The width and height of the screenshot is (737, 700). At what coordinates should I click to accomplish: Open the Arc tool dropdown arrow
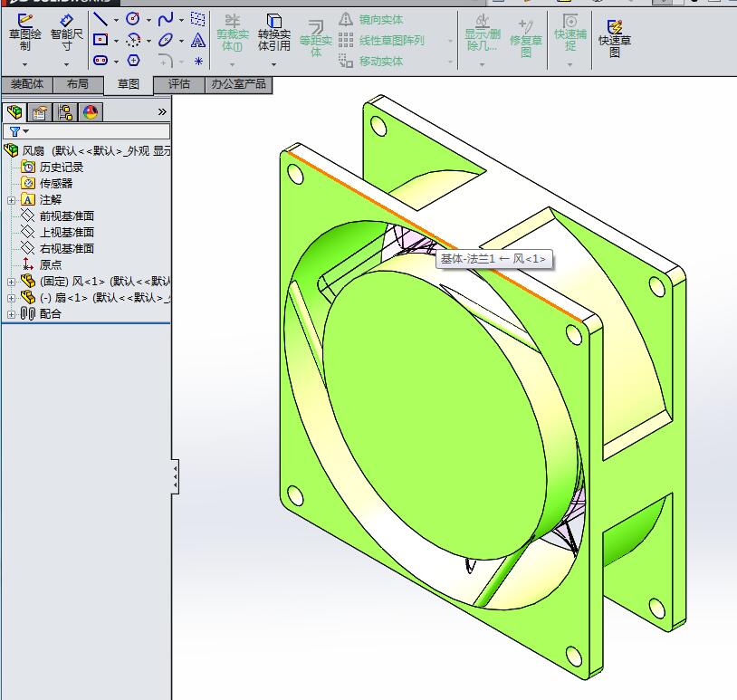[148, 41]
